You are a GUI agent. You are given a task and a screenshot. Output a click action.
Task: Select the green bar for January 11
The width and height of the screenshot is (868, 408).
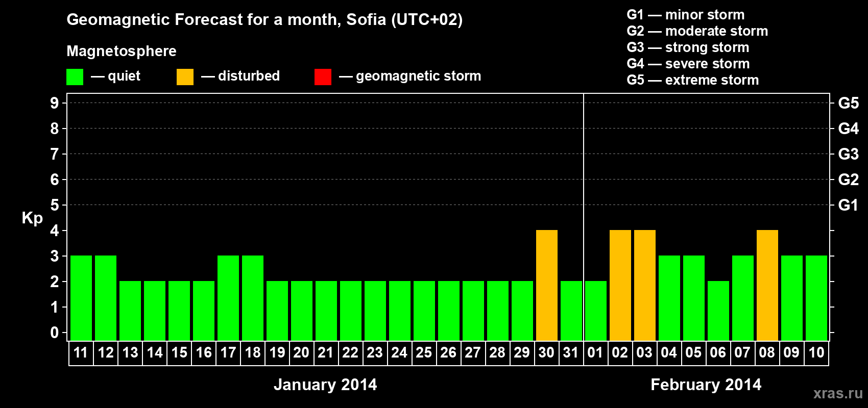pos(81,298)
